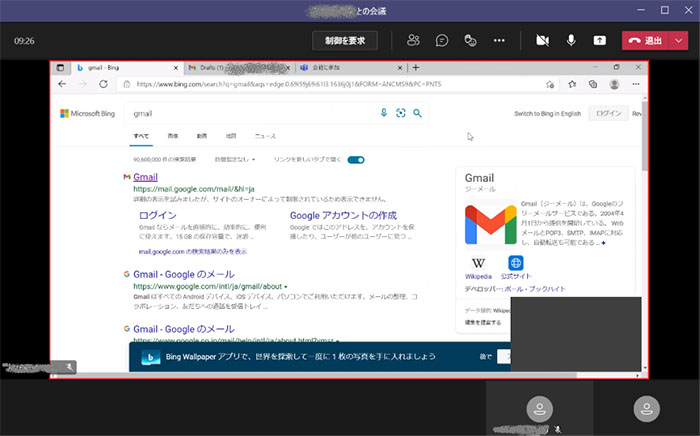Click the gmail search input field

250,113
